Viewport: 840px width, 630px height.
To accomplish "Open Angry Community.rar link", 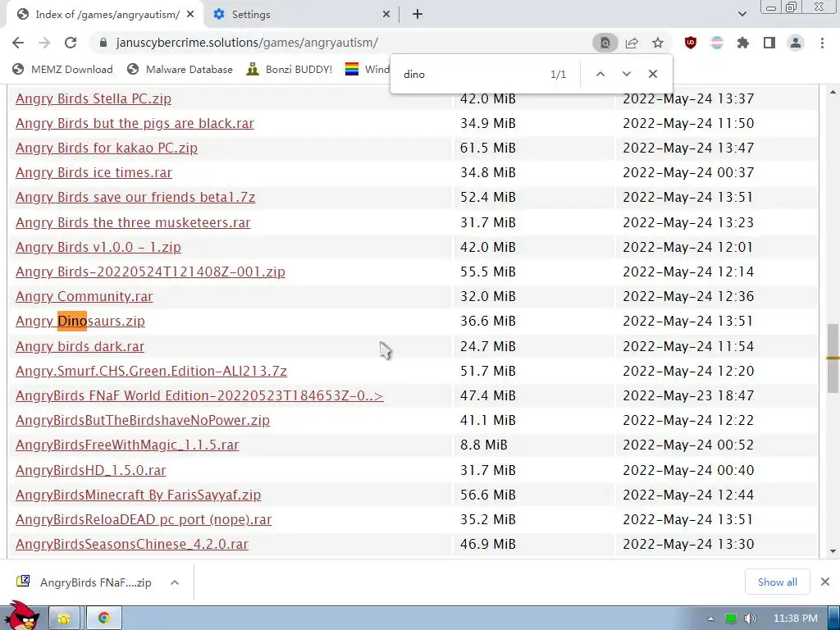I will [x=84, y=296].
